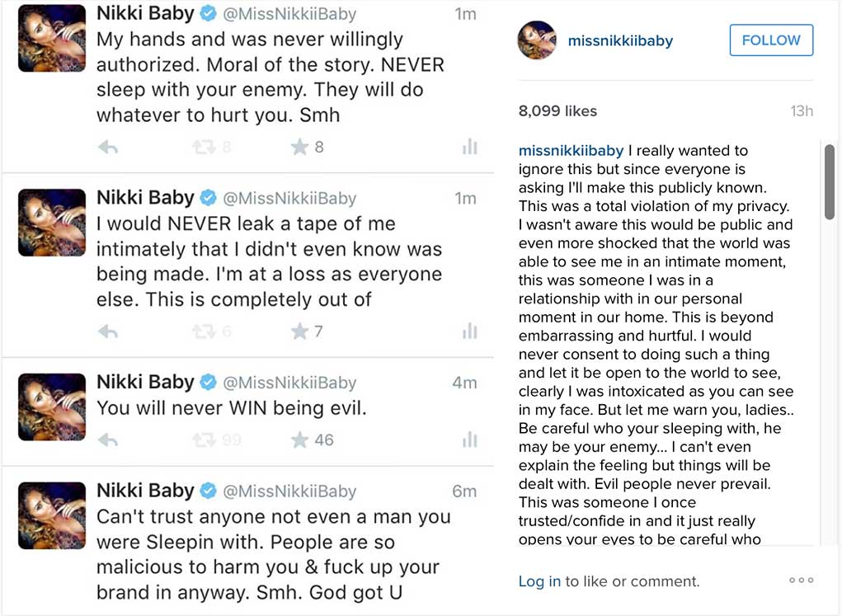Viewport: 842px width, 616px height.
Task: Reply to the 'never willingly authorized' tweet
Action: point(108,148)
